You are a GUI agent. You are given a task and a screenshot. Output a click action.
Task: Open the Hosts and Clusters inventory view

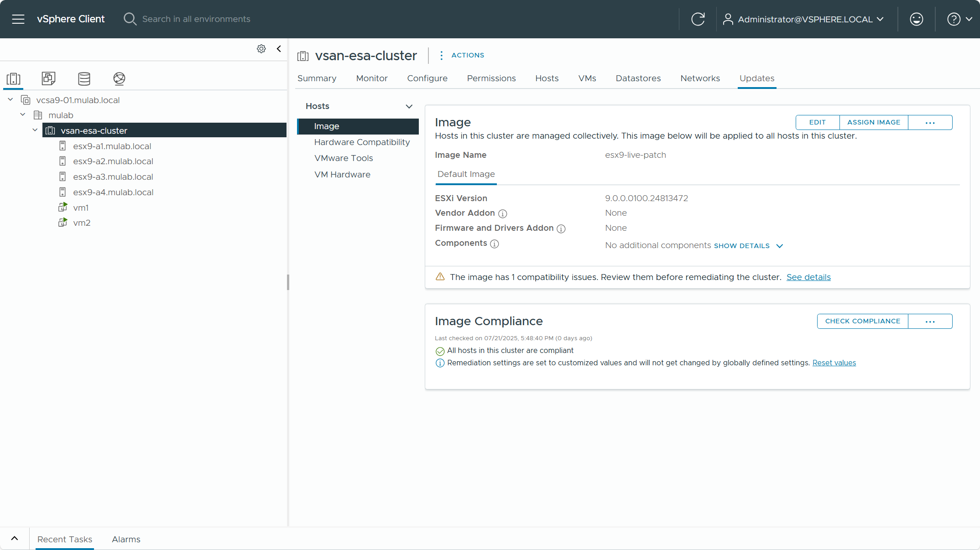coord(14,78)
